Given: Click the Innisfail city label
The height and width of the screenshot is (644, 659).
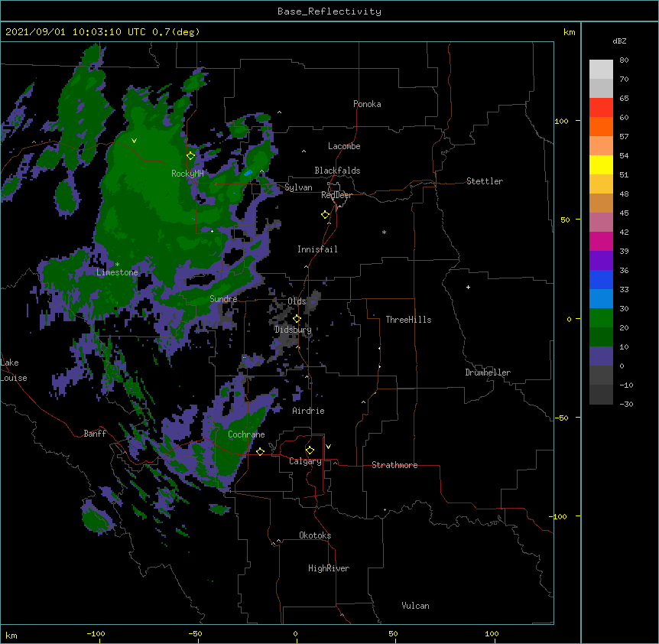Looking at the screenshot, I should (x=317, y=249).
